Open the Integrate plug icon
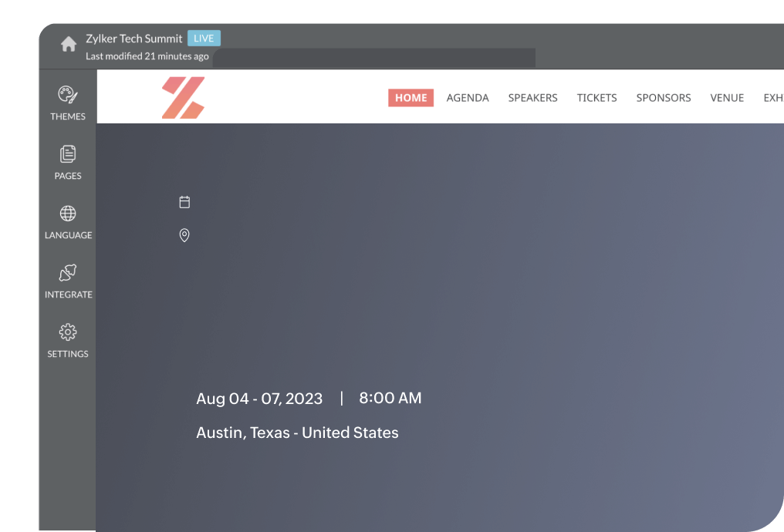The image size is (784, 532). [68, 273]
